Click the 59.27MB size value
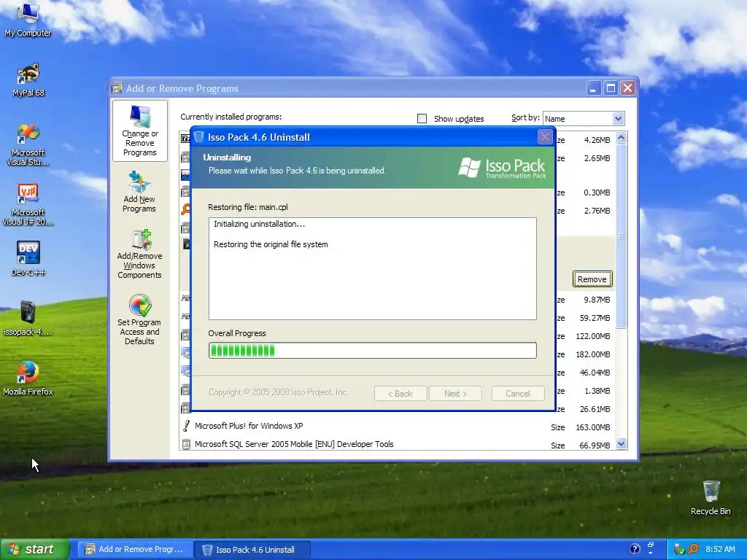The height and width of the screenshot is (560, 747). [x=595, y=318]
